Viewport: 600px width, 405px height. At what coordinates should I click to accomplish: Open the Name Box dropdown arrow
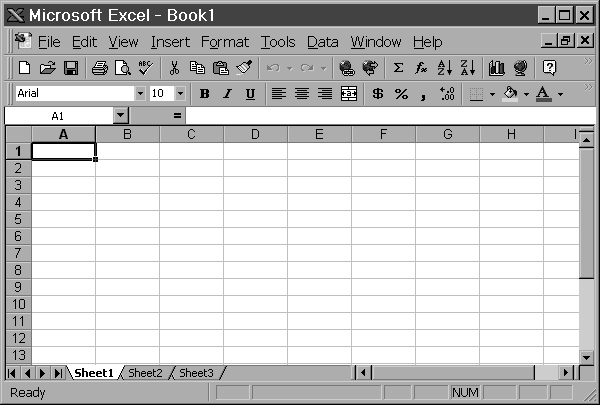[x=121, y=115]
